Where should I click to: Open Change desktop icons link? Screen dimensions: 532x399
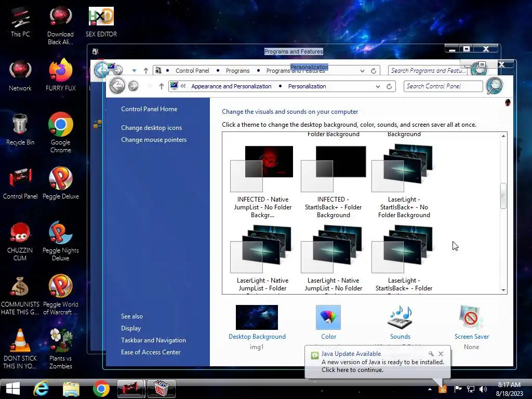coord(151,128)
